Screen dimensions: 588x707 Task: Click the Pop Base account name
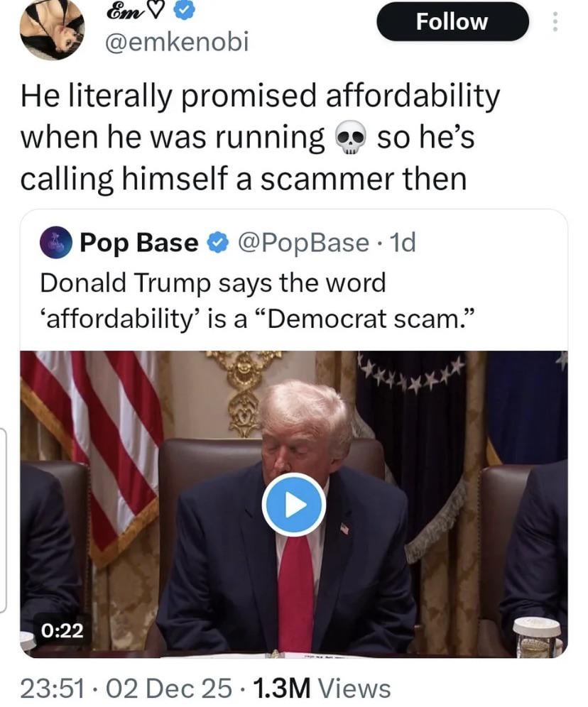point(139,243)
